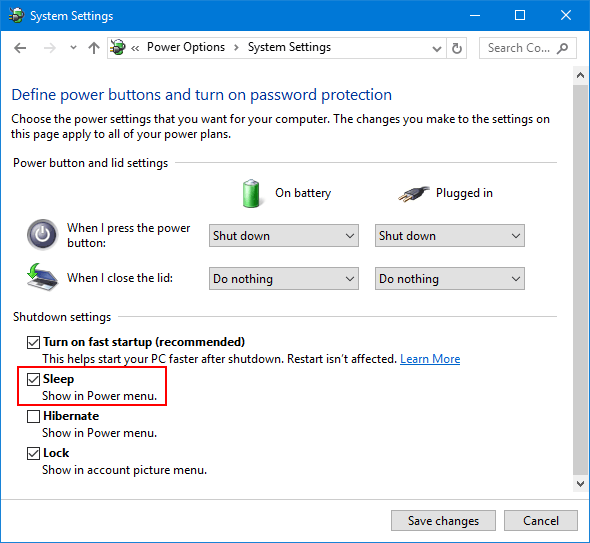Uncheck the Lock checkbox
590x543 pixels.
click(x=33, y=453)
